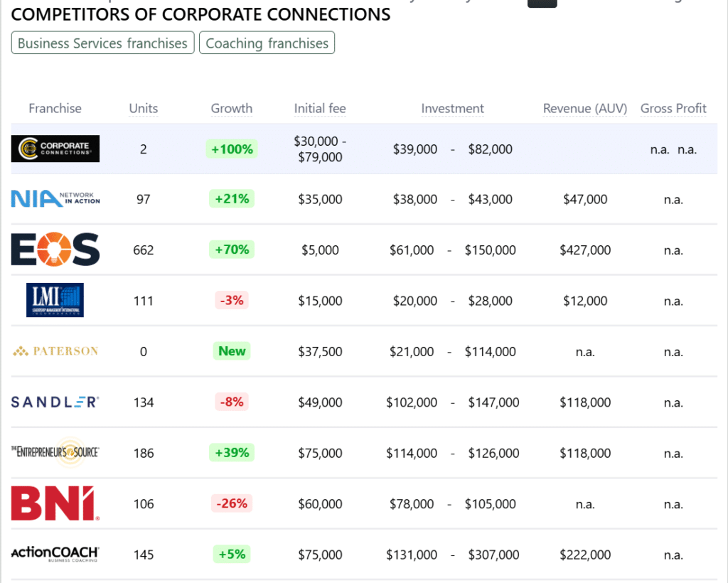The height and width of the screenshot is (583, 728).
Task: Click the $47,000 revenue value
Action: pos(585,200)
